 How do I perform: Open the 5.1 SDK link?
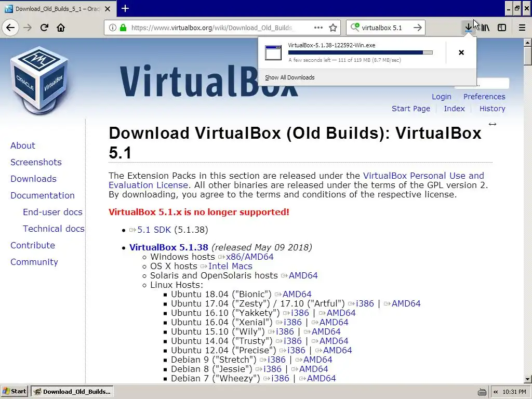(154, 230)
